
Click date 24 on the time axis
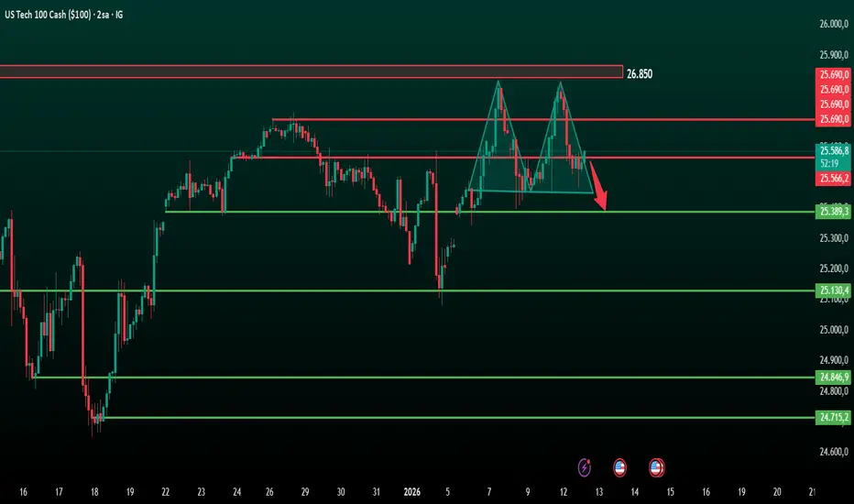236,492
